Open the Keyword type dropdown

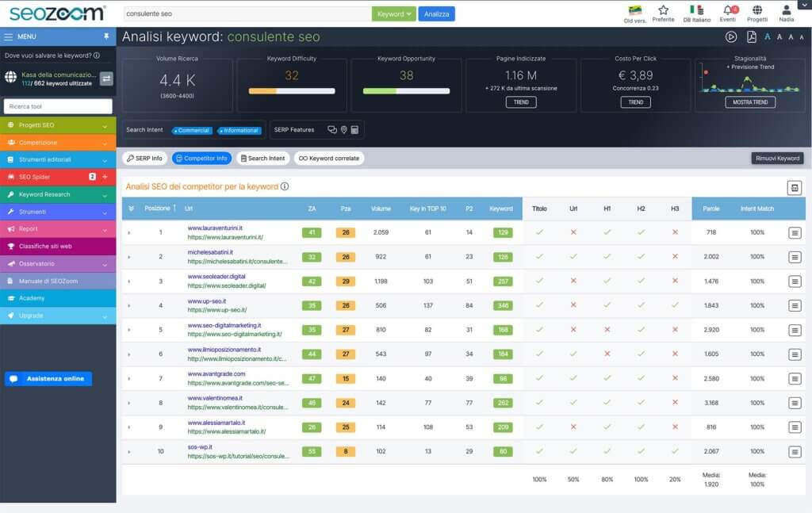[x=394, y=14]
